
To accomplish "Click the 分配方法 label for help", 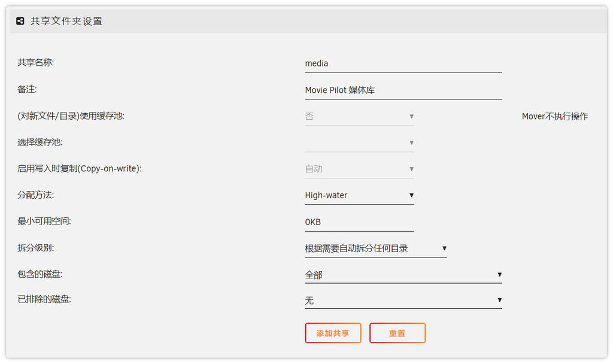I will point(36,195).
